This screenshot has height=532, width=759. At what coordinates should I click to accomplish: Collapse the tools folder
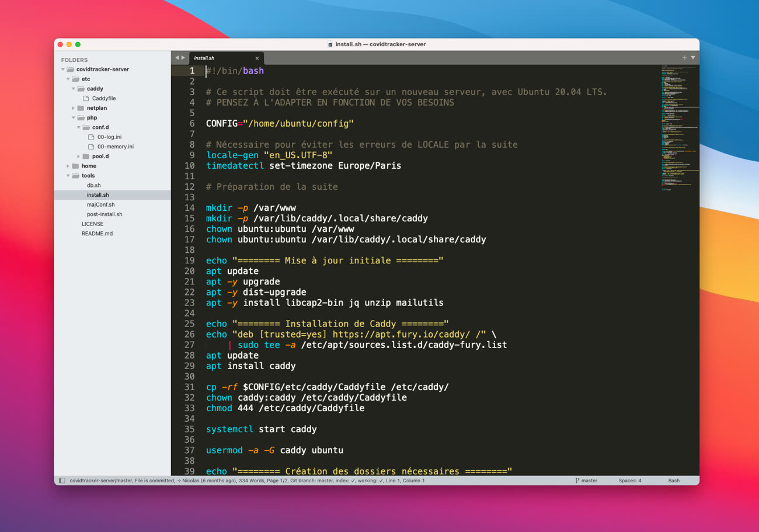[68, 176]
